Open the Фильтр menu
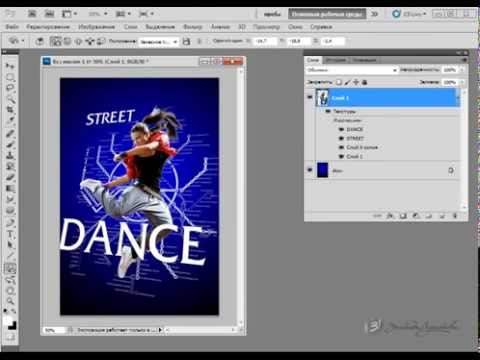This screenshot has height=360, width=480. pyautogui.click(x=193, y=27)
